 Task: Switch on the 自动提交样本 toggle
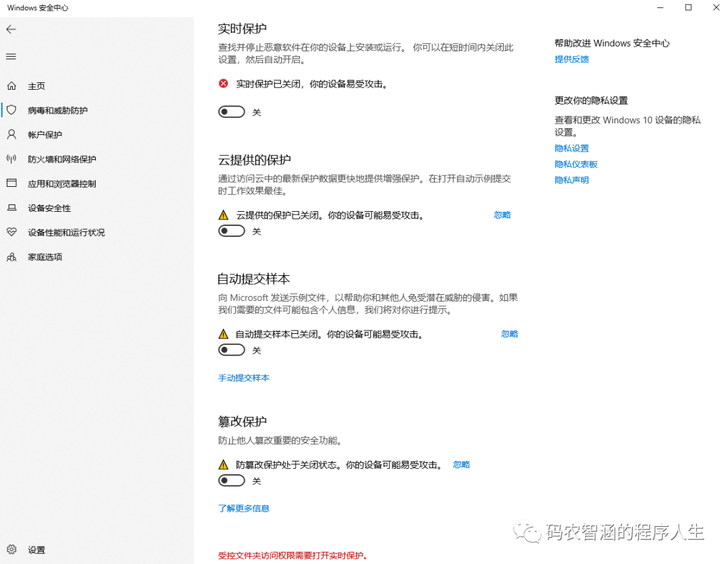pyautogui.click(x=232, y=350)
